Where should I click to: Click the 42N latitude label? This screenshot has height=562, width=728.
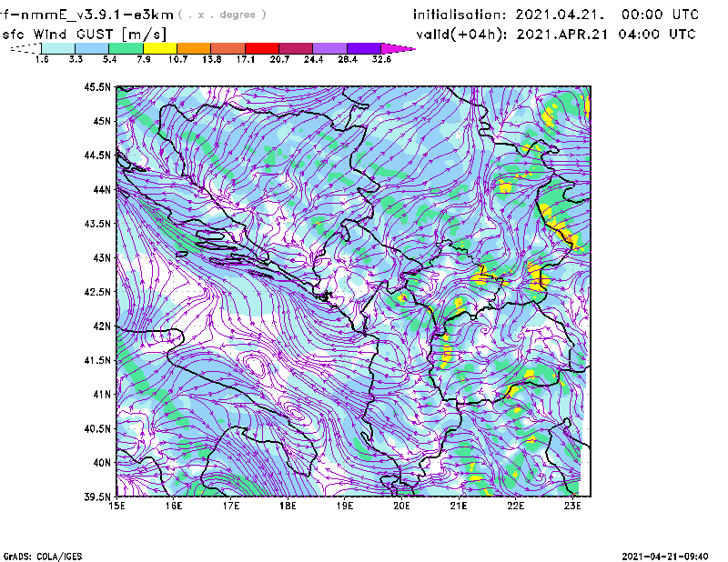(102, 326)
